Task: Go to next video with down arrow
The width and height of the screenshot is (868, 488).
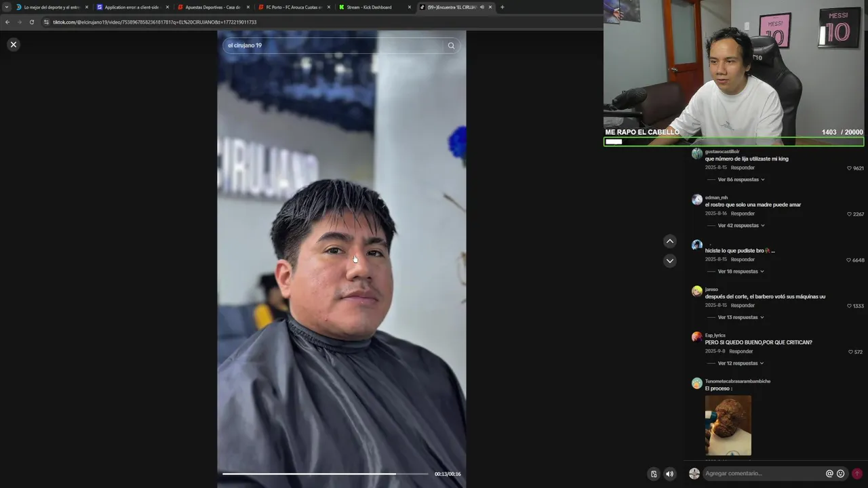Action: [670, 261]
